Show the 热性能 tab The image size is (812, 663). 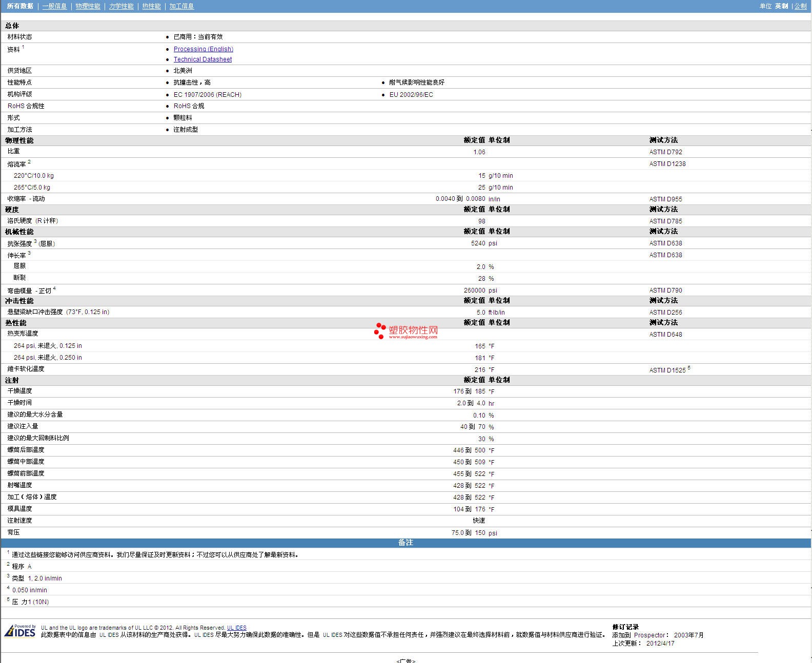pos(151,6)
